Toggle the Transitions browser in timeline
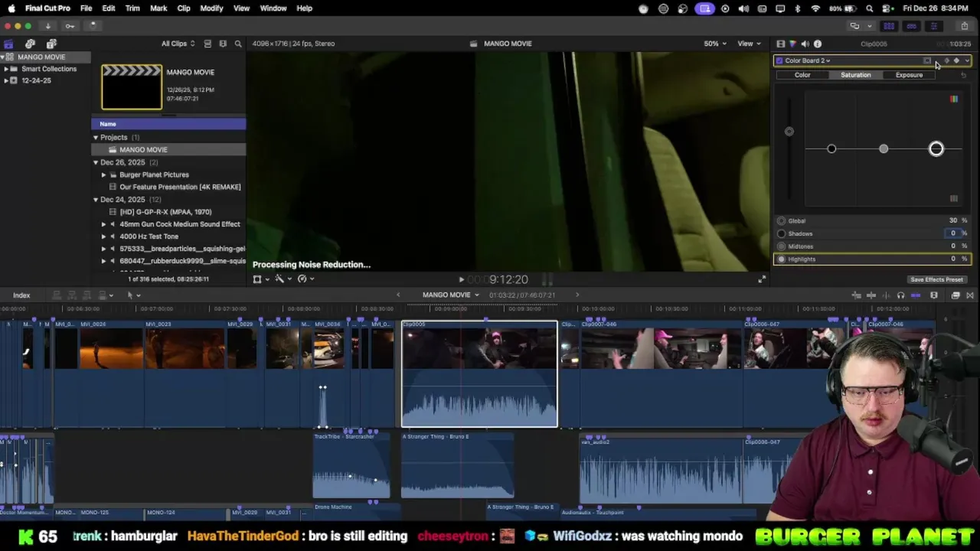Screen dimensions: 980x551 (970, 295)
